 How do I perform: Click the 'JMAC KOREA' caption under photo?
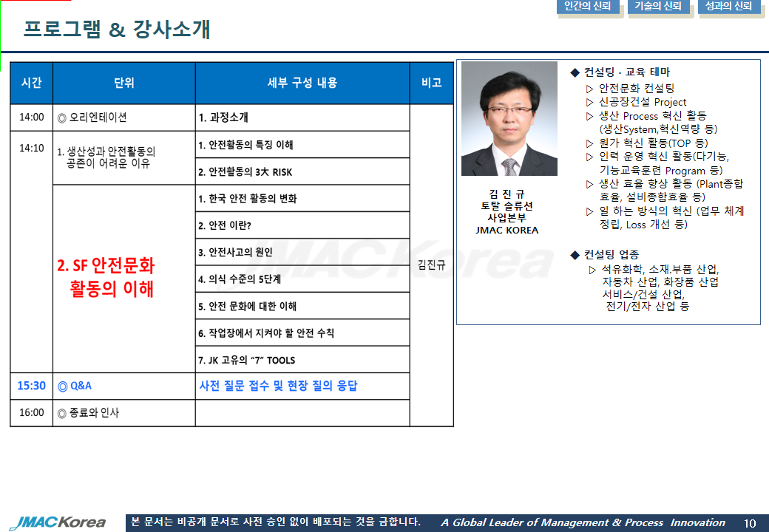click(x=507, y=231)
